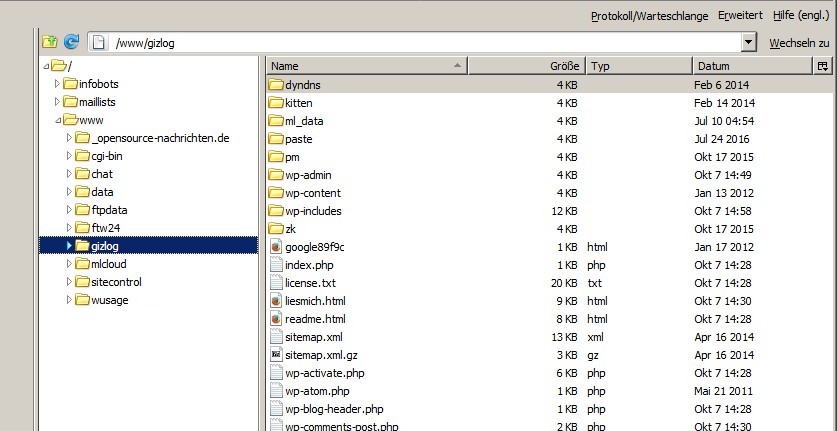The image size is (837, 431).
Task: Sort files by the Name column
Action: click(367, 66)
